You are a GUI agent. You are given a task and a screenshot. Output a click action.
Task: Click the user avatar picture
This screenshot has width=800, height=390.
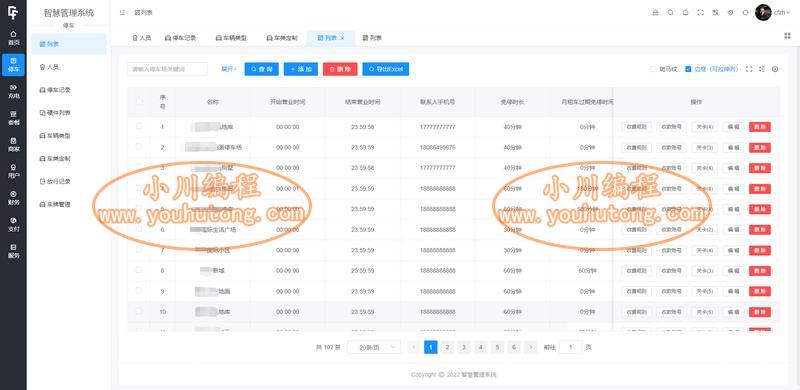(763, 12)
